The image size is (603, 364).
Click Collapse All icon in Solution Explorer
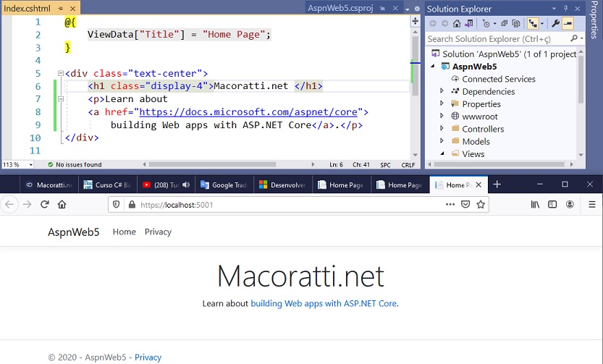504,24
